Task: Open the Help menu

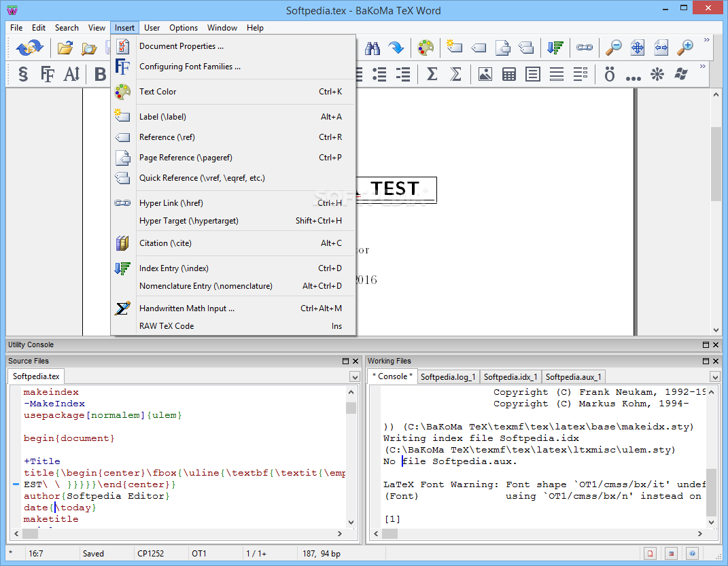Action: click(255, 28)
